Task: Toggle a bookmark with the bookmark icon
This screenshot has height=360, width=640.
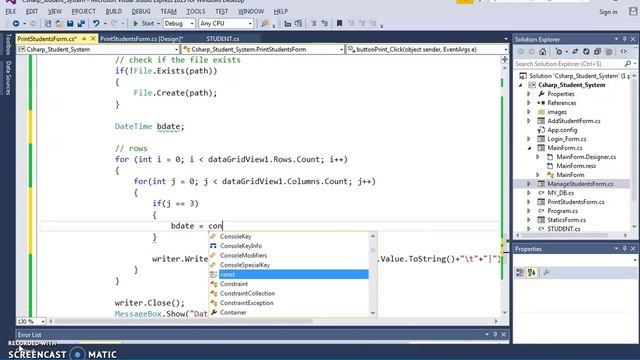Action: point(339,24)
